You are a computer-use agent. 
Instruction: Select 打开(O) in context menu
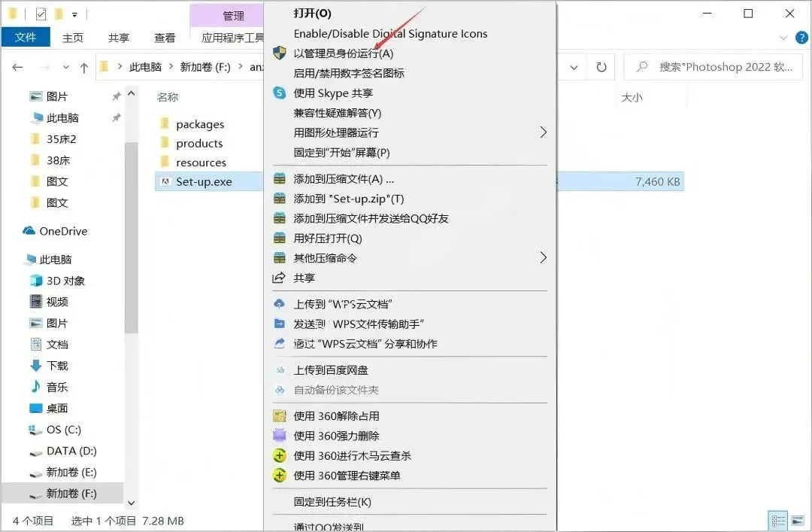[x=312, y=14]
